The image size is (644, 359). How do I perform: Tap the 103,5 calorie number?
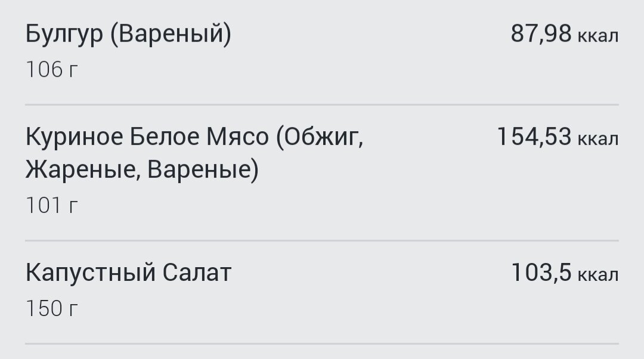click(541, 273)
